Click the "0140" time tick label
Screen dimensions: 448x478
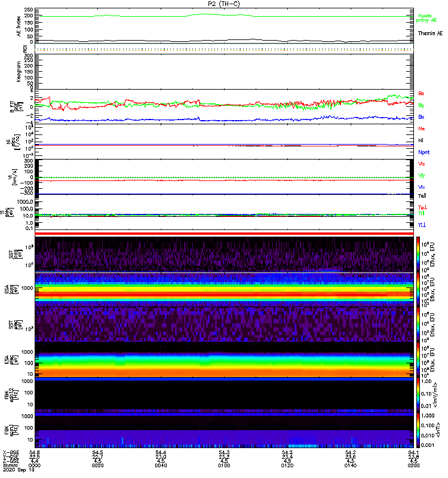(x=350, y=465)
